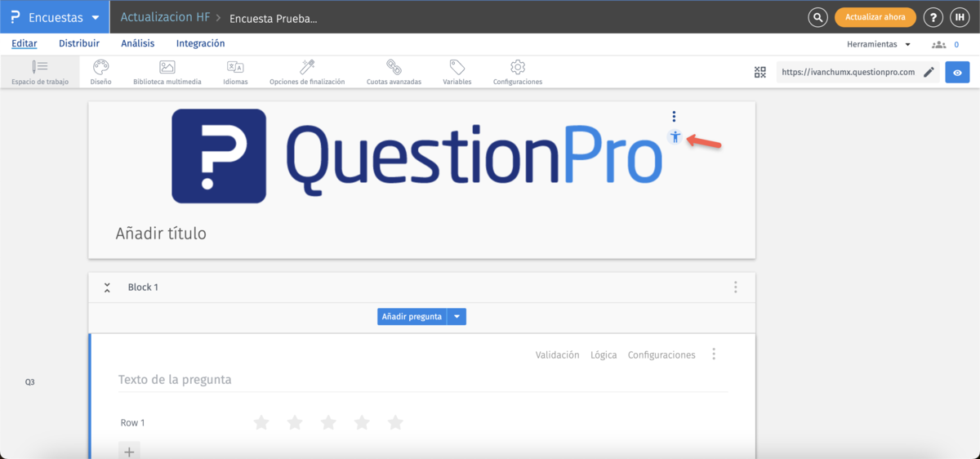980x459 pixels.
Task: Open the three-dot menu above accessibility icon
Action: [x=674, y=117]
